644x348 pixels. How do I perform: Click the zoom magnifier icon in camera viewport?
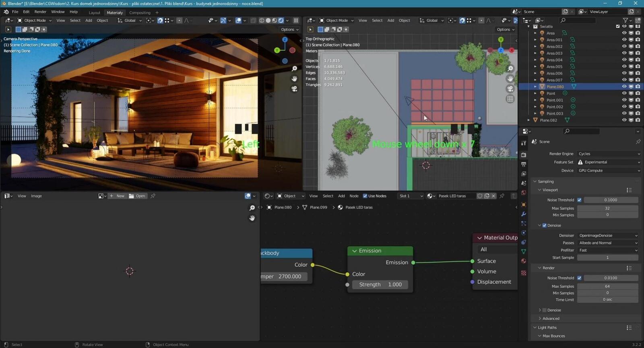point(294,69)
